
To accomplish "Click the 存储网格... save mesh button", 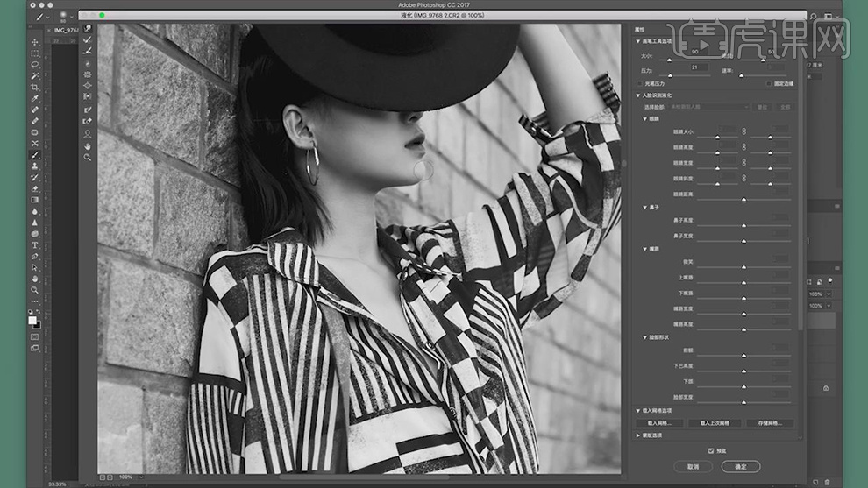I will (770, 423).
